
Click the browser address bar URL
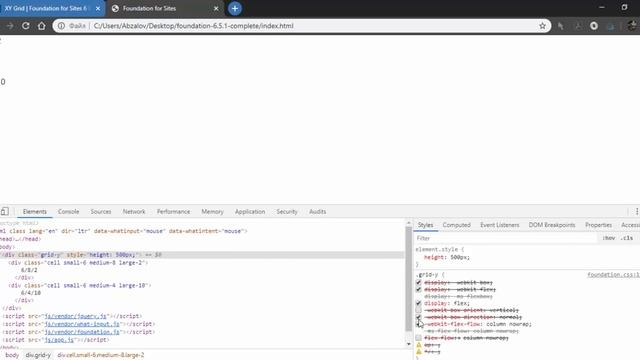point(193,26)
